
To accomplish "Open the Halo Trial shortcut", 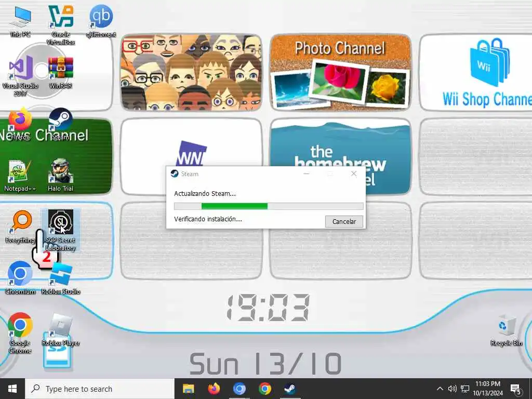I will pyautogui.click(x=61, y=176).
